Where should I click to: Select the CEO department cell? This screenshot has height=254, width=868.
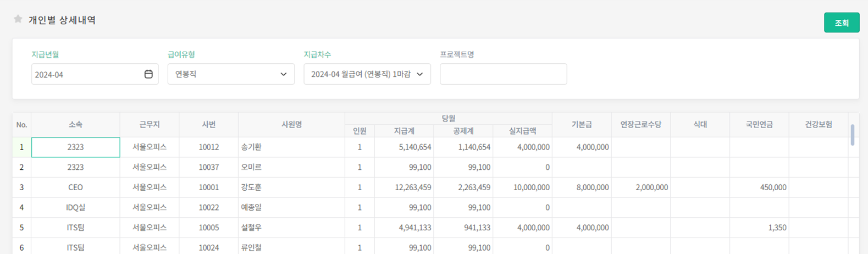(x=75, y=187)
